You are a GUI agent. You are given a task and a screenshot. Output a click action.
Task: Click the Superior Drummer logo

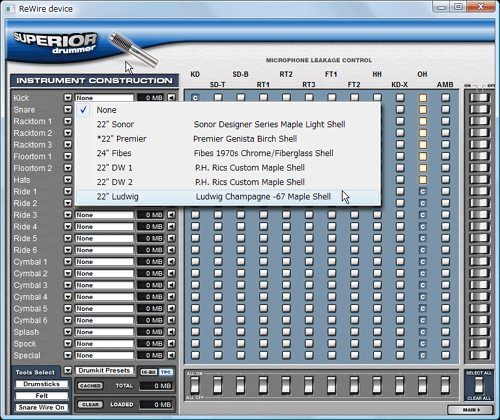point(55,43)
